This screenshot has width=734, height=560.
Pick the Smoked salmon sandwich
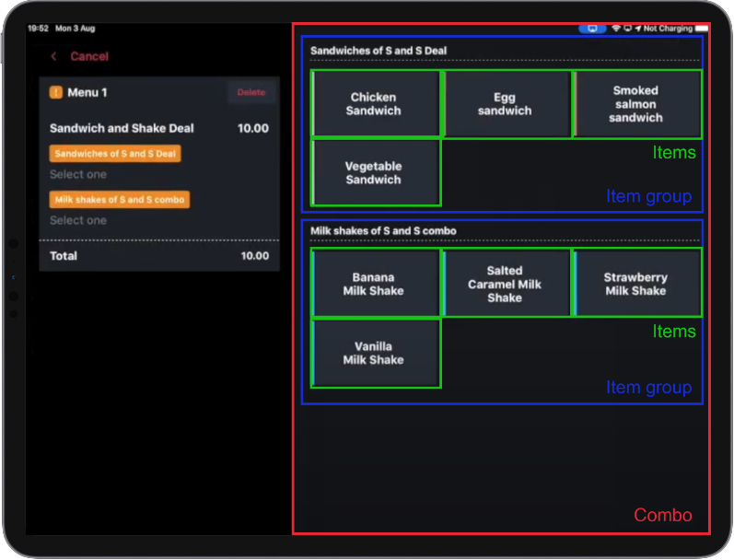[x=635, y=104]
